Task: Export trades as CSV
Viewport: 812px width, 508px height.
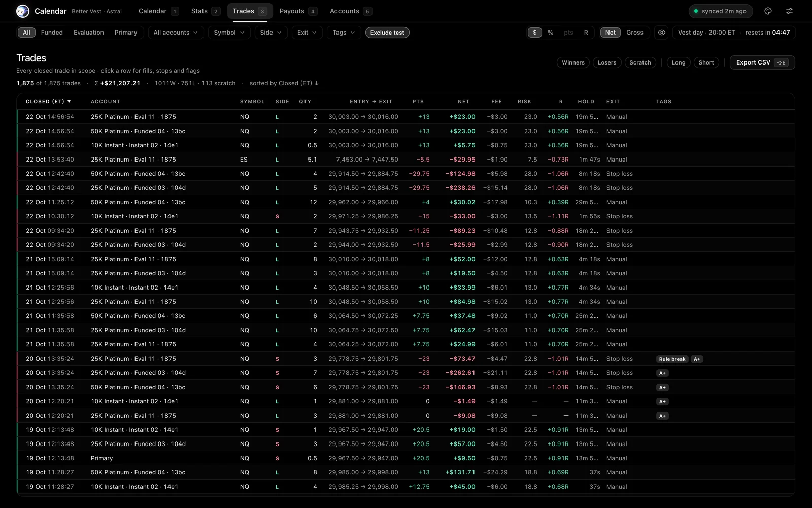Action: click(x=762, y=62)
